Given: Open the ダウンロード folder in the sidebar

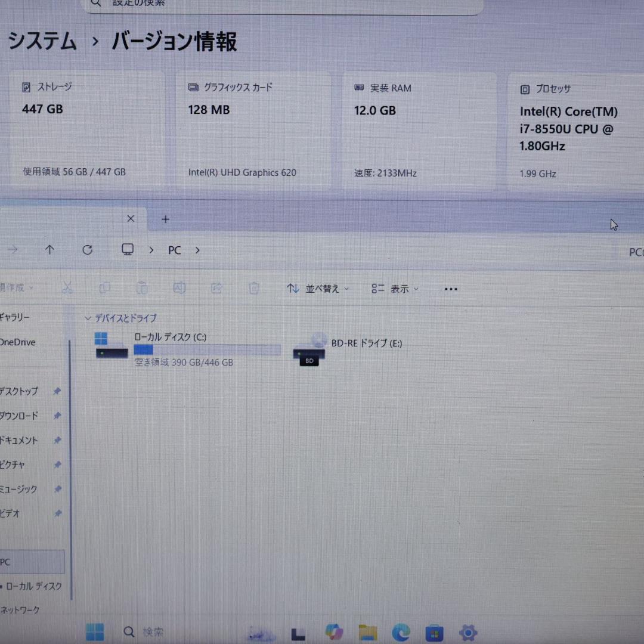Looking at the screenshot, I should 19,416.
